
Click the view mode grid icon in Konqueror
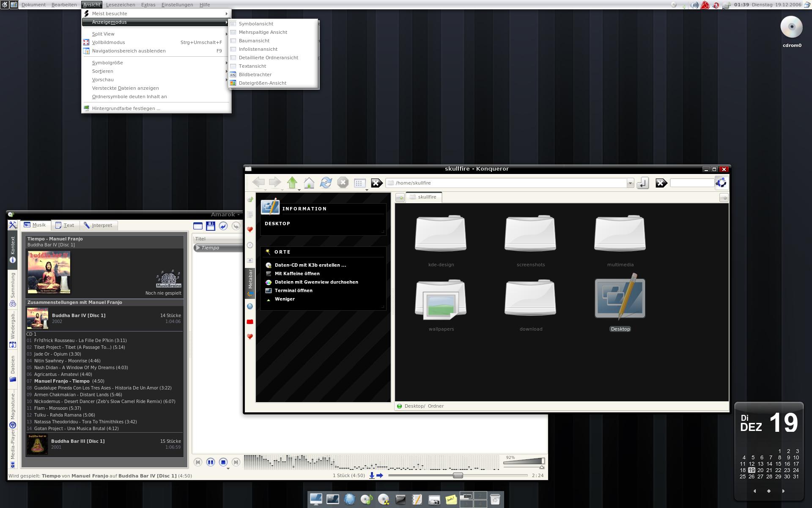click(x=359, y=183)
